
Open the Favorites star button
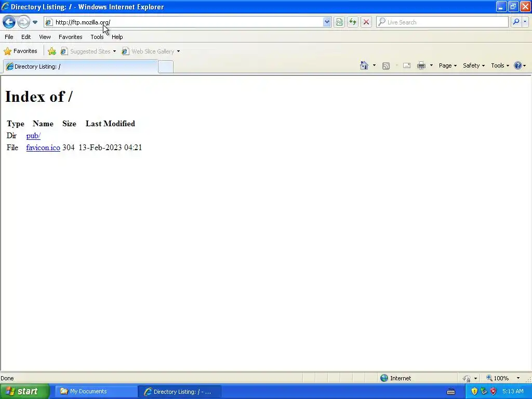click(x=20, y=51)
